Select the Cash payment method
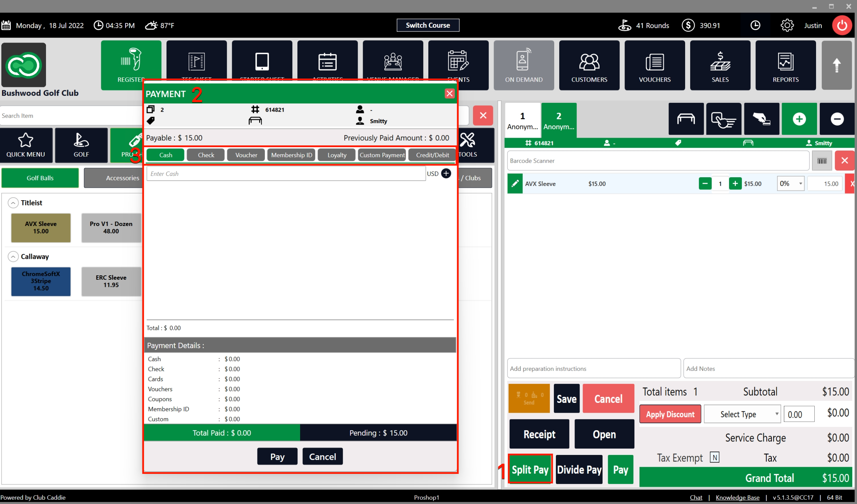The width and height of the screenshot is (857, 504). coord(166,155)
